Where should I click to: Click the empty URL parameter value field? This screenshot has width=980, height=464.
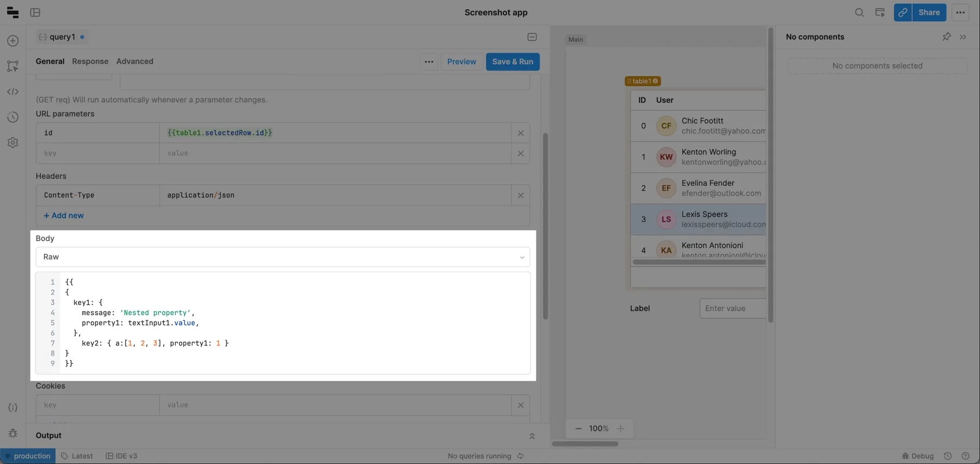(x=335, y=153)
